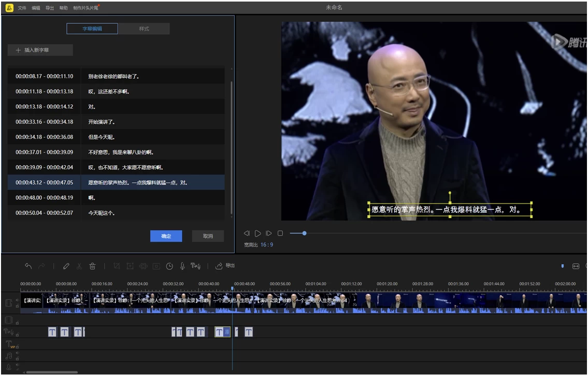Stop playback with the square button
Image resolution: width=588 pixels, height=375 pixels.
280,234
